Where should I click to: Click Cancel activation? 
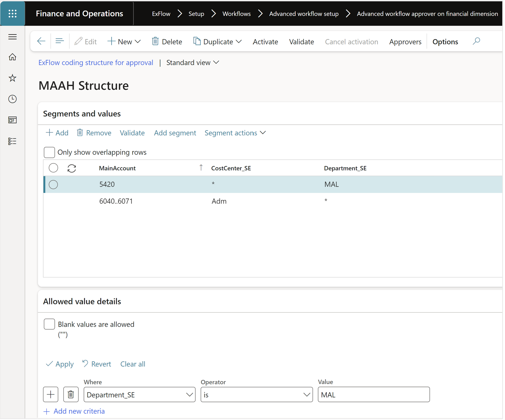351,42
